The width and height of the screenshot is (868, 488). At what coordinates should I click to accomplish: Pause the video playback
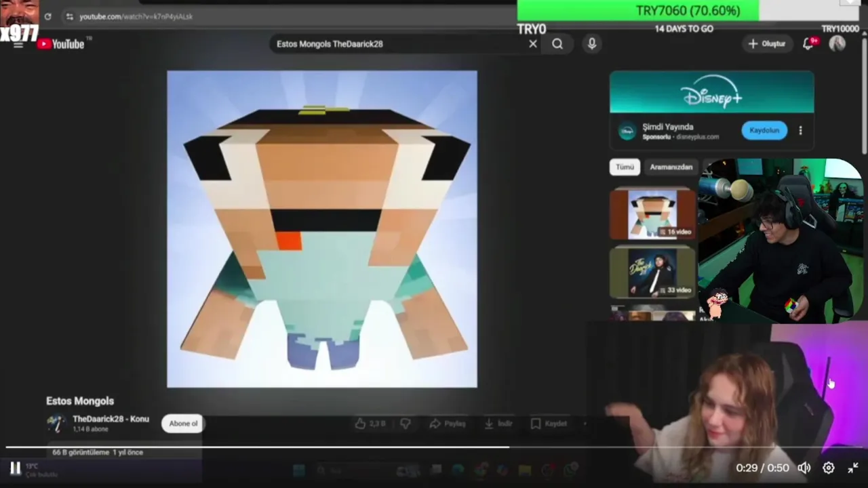pyautogui.click(x=15, y=468)
